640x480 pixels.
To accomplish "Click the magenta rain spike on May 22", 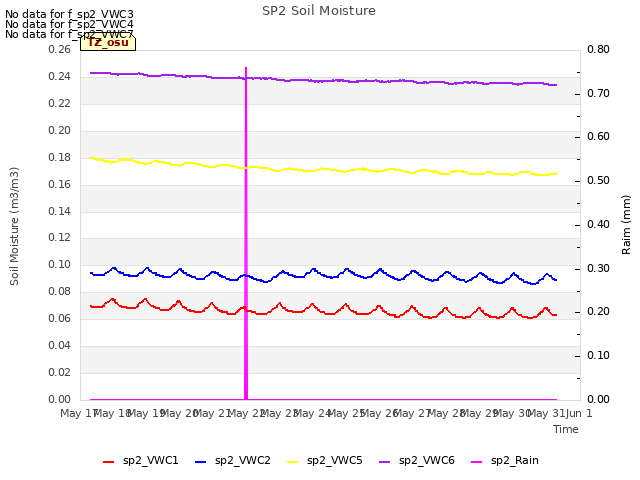I will [246, 233].
